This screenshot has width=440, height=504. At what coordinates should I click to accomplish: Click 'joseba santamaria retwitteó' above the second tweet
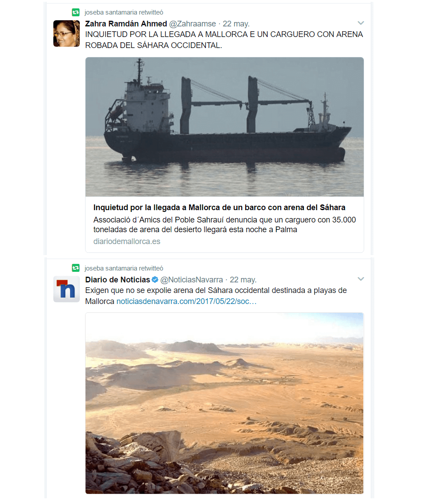(124, 268)
